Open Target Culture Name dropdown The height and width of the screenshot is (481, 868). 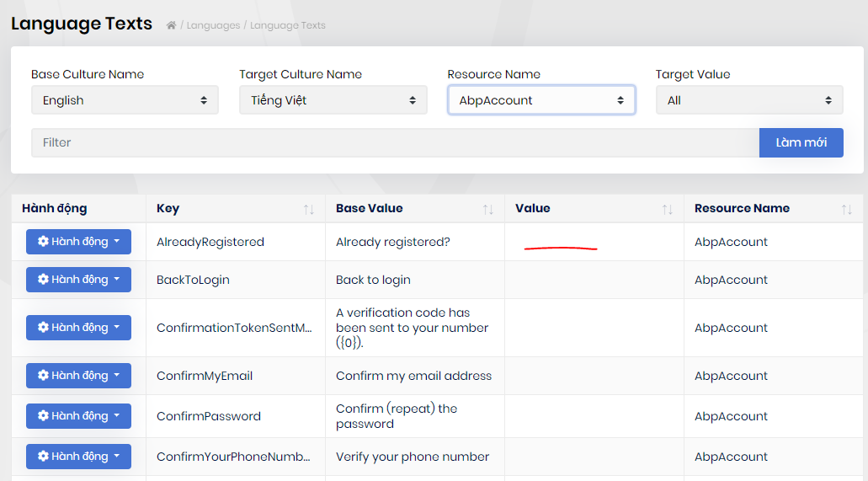pos(333,100)
